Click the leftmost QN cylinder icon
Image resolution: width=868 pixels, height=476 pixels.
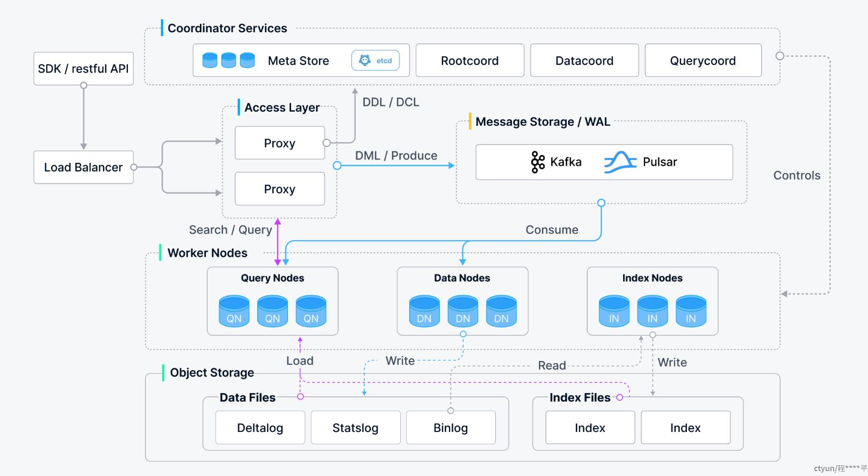click(x=234, y=311)
